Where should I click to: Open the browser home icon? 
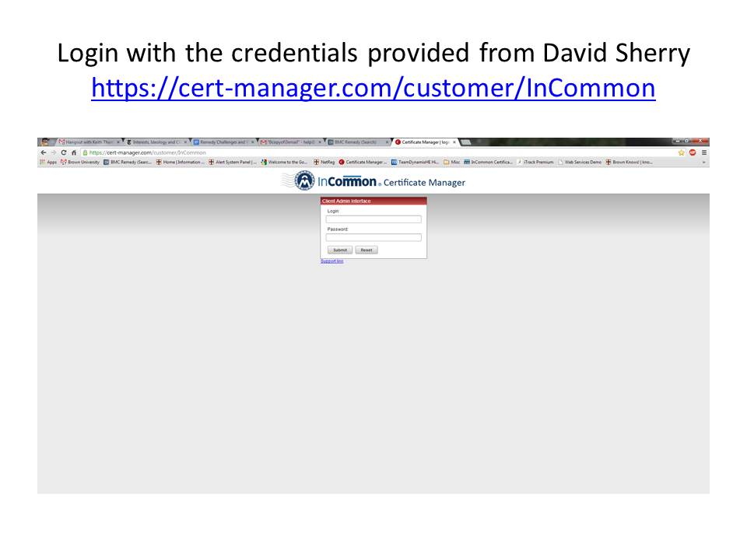click(x=74, y=153)
